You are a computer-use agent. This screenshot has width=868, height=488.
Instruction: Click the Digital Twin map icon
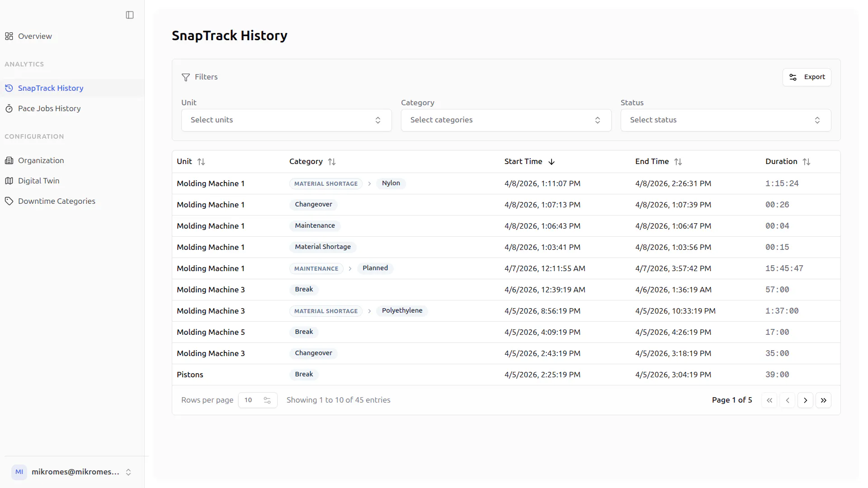click(x=9, y=181)
